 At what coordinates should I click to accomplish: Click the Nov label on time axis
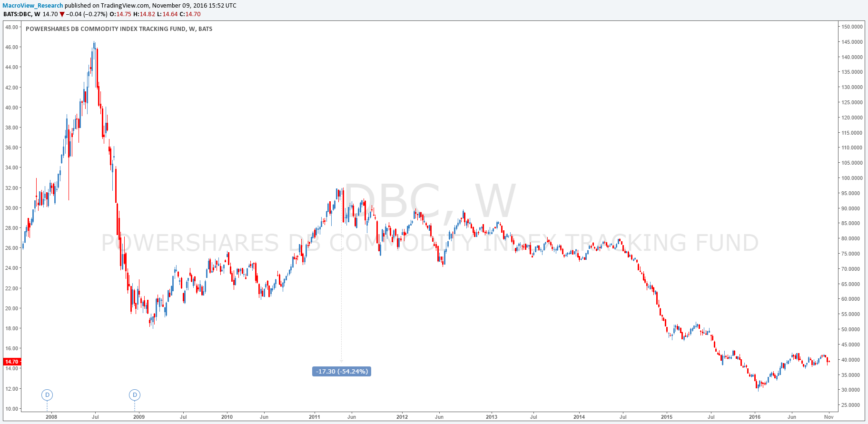[829, 417]
